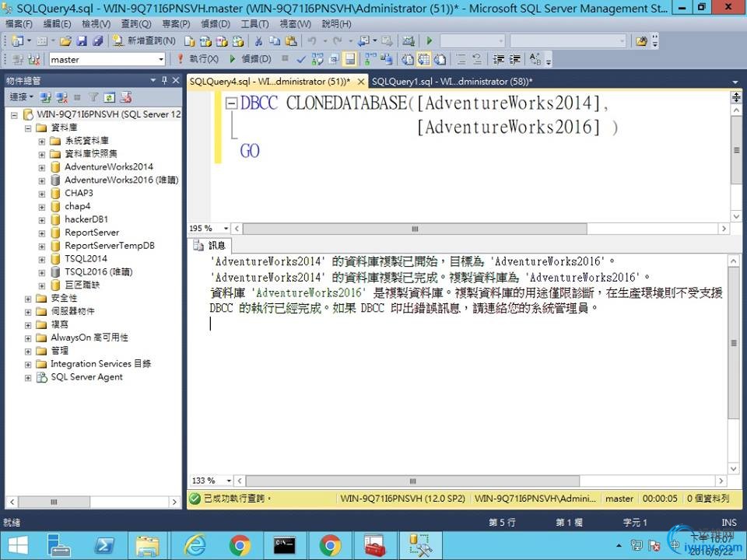Click the green Start arrow in the top toolbar
This screenshot has height=560, width=747.
(430, 41)
